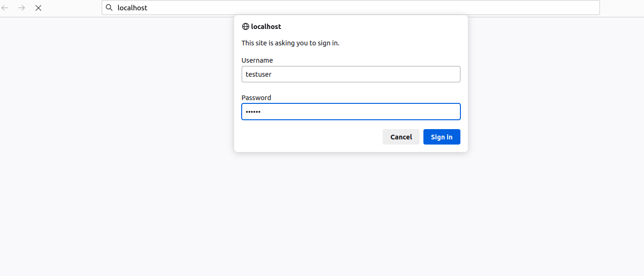
Task: Click the magnifier icon in address bar
Action: (x=109, y=7)
